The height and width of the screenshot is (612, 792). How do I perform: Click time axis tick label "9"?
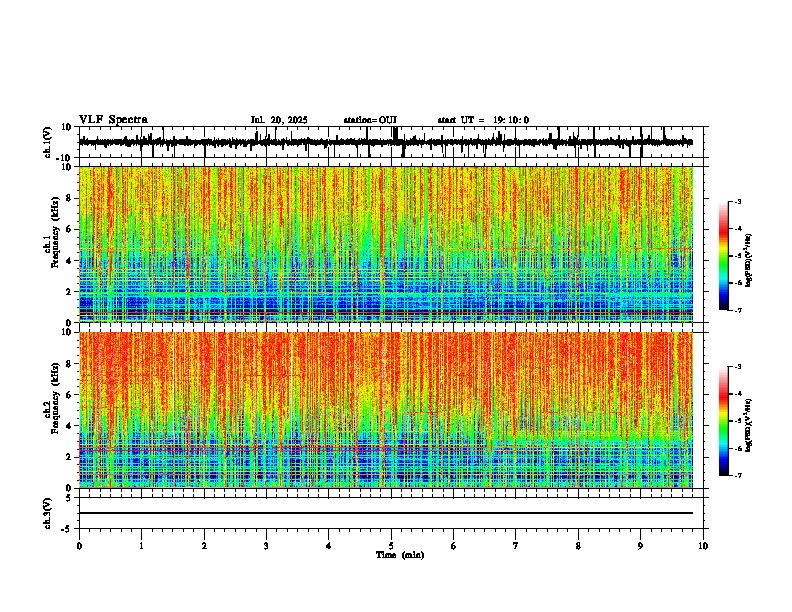(640, 546)
